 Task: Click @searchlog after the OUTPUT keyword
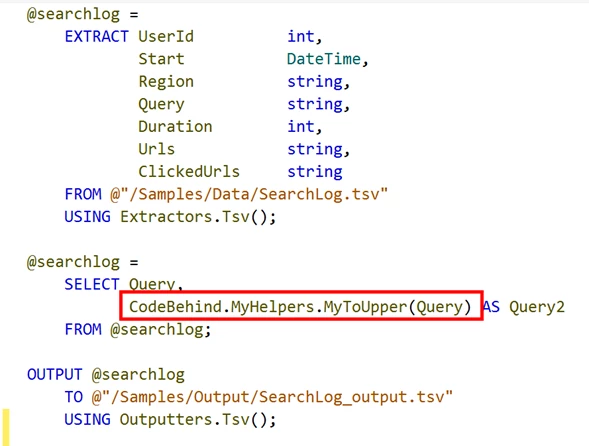[x=138, y=375]
